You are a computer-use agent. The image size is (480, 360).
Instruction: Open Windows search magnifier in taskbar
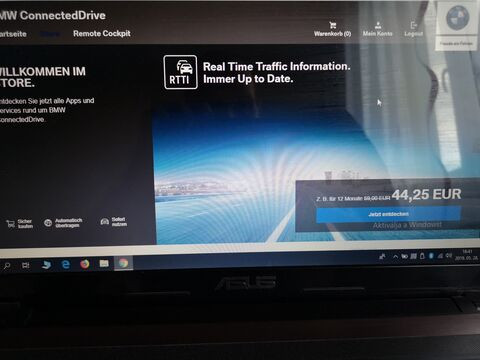(x=7, y=266)
